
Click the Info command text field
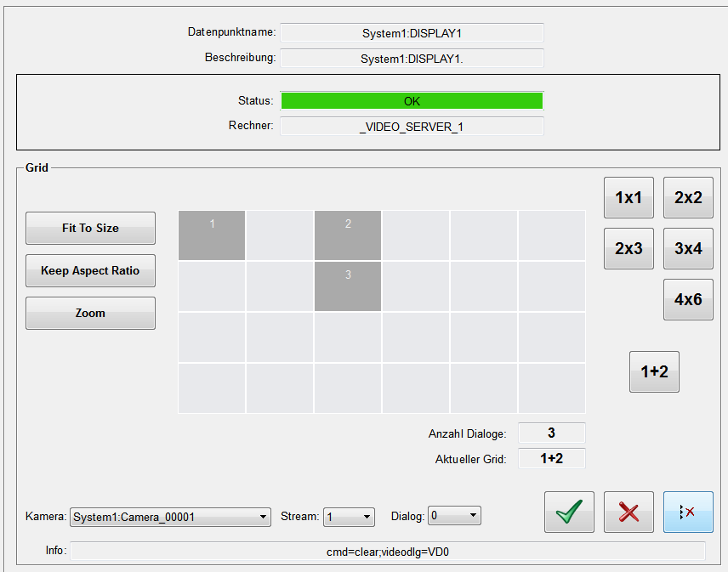388,552
